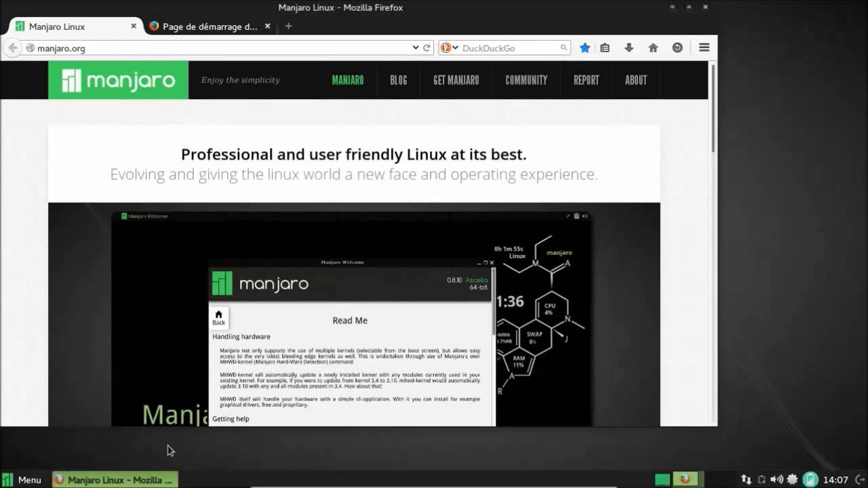This screenshot has width=868, height=488.
Task: Open a new tab with plus button
Action: tap(288, 26)
